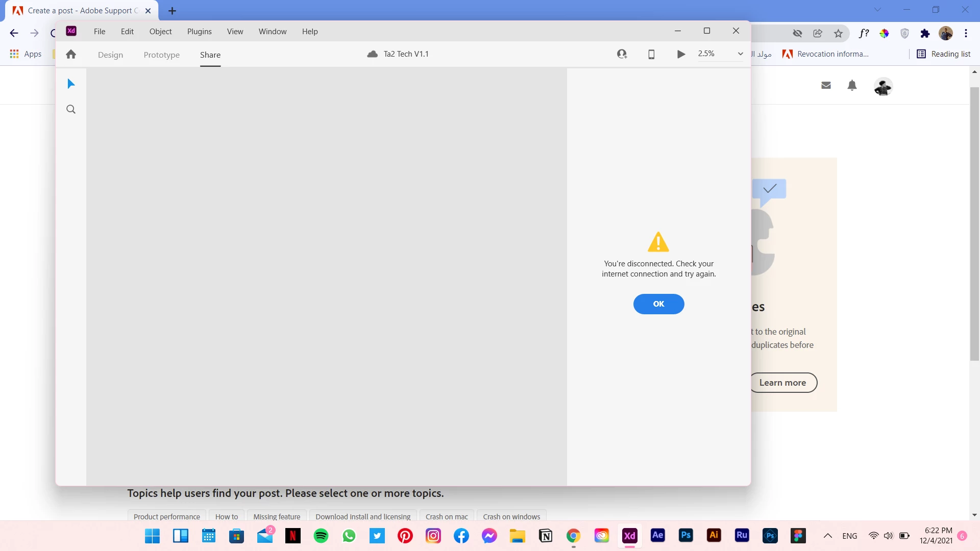Image resolution: width=980 pixels, height=551 pixels.
Task: Open the Chrome three-dot menu
Action: (x=966, y=33)
